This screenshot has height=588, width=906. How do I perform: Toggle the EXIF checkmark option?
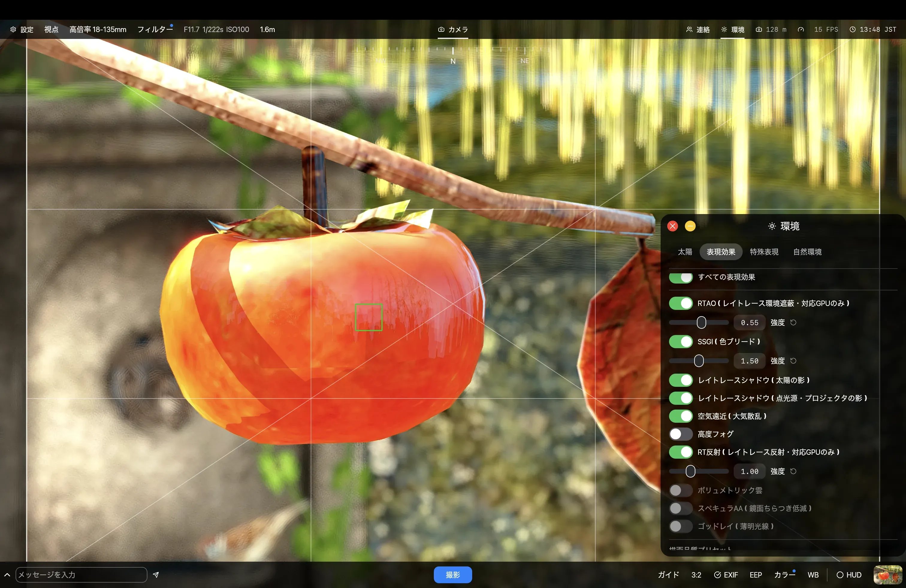(x=726, y=575)
